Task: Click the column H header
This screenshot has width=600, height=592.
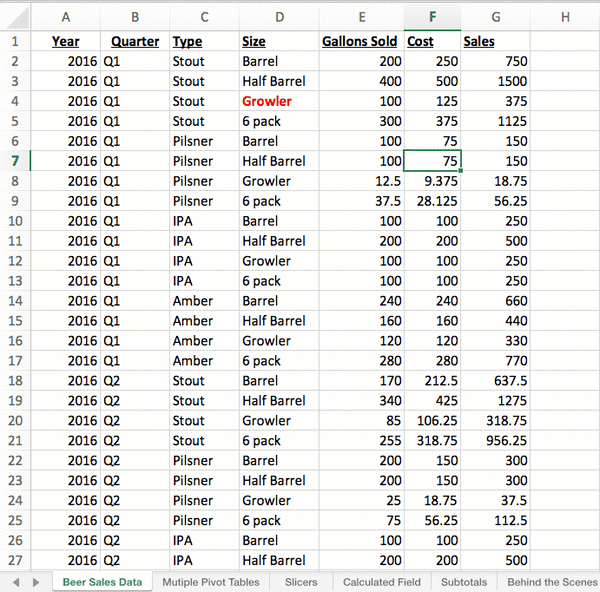Action: point(564,17)
